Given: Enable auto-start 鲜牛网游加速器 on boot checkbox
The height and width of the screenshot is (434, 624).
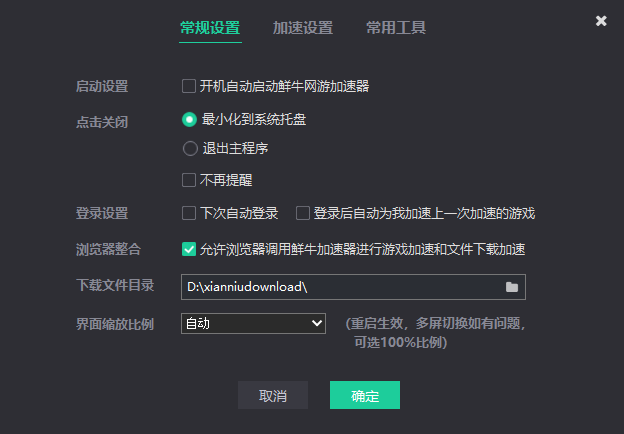Looking at the screenshot, I should tap(189, 86).
